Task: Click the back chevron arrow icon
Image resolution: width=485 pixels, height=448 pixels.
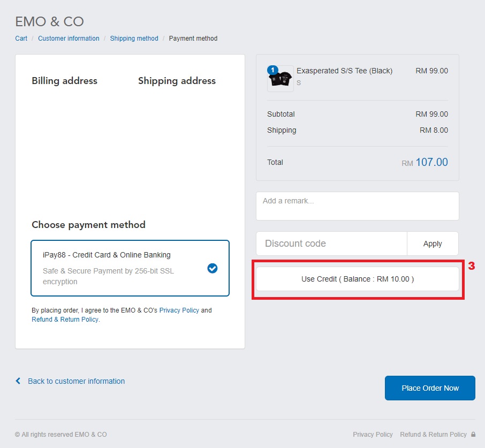Action: pos(18,381)
